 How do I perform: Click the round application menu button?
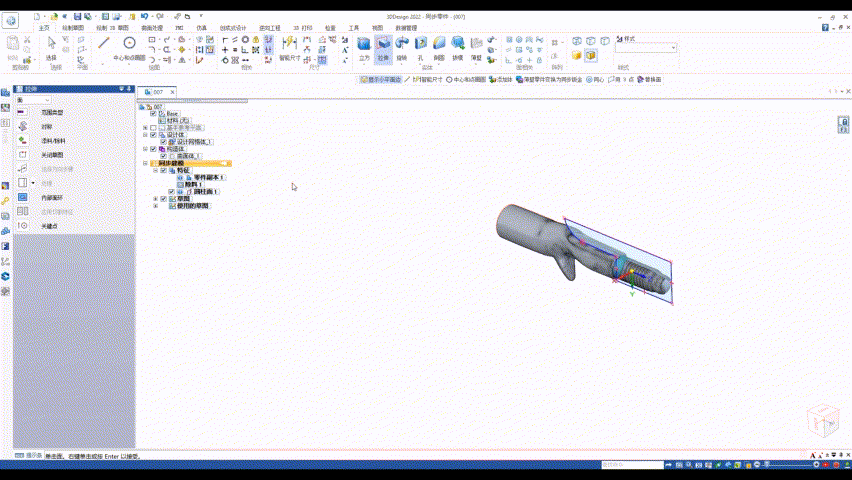pos(11,21)
